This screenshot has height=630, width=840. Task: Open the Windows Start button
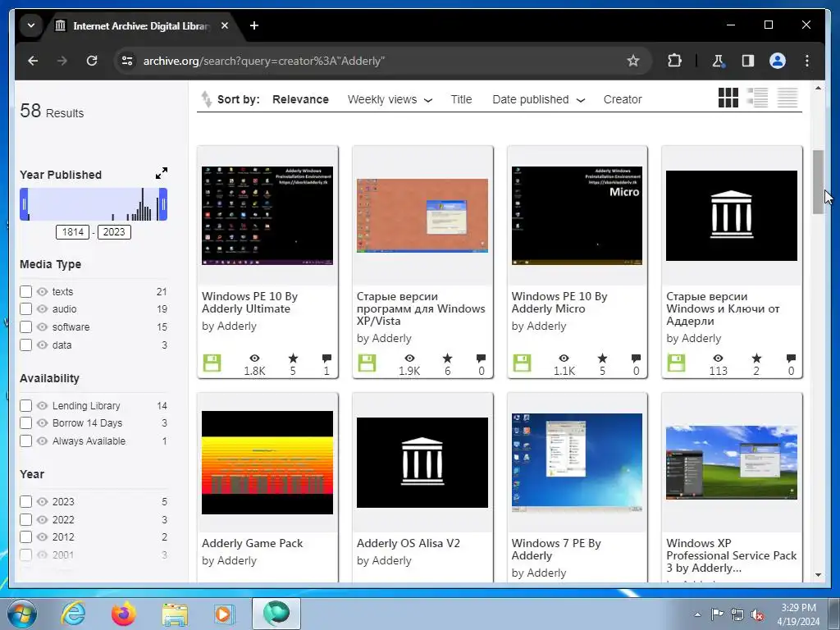tap(22, 614)
